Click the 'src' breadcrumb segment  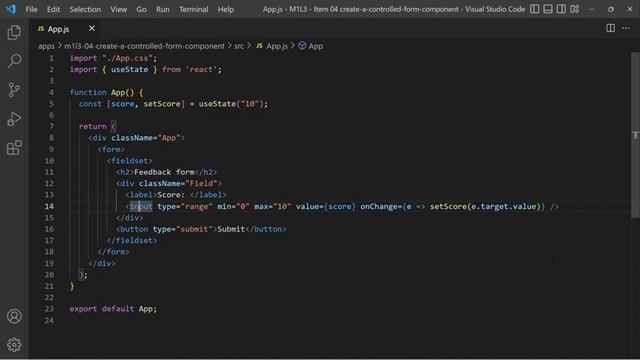[239, 46]
